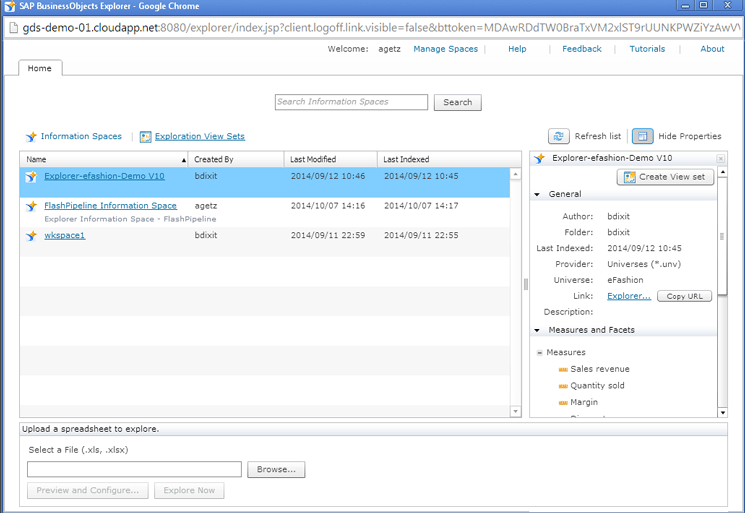Open Manage Spaces from top menu
745x513 pixels.
pyautogui.click(x=445, y=49)
